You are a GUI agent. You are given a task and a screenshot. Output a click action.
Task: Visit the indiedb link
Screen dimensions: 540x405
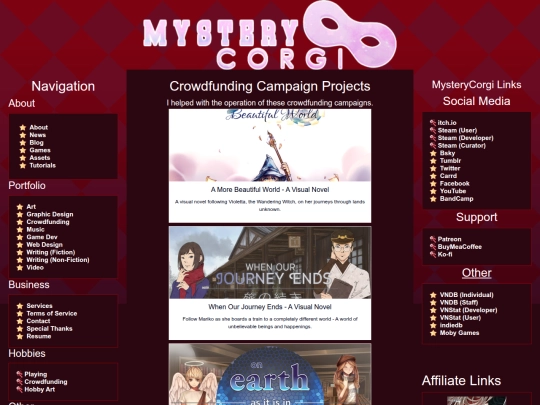pyautogui.click(x=451, y=325)
